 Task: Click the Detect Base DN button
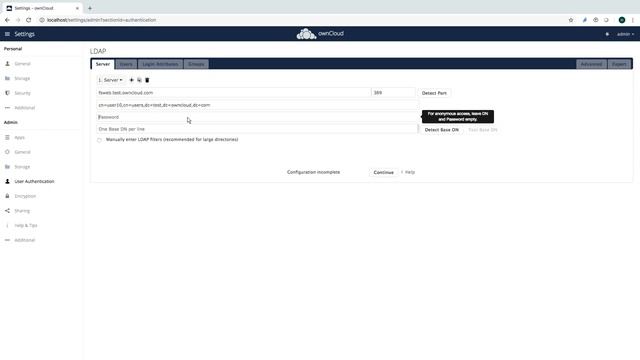(x=442, y=130)
